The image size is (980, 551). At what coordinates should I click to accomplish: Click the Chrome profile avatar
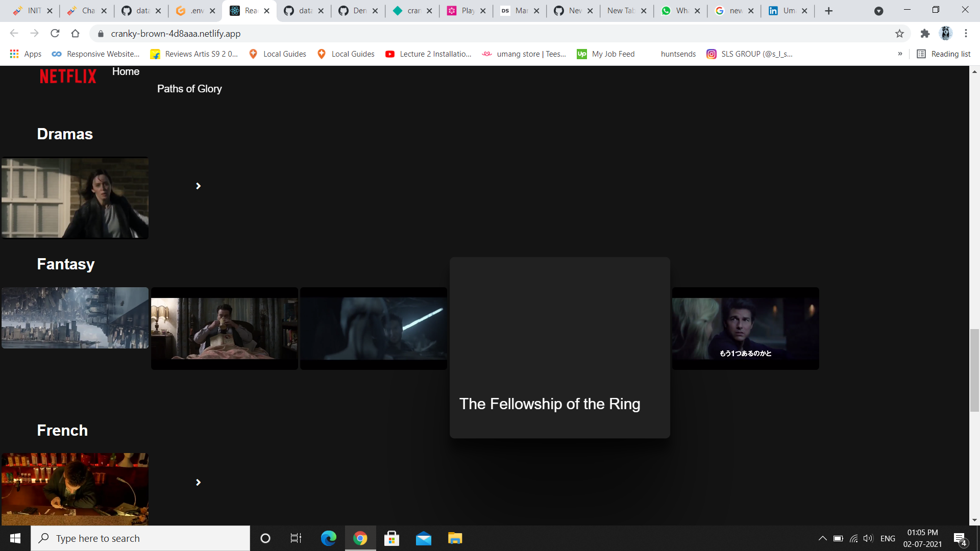tap(946, 33)
